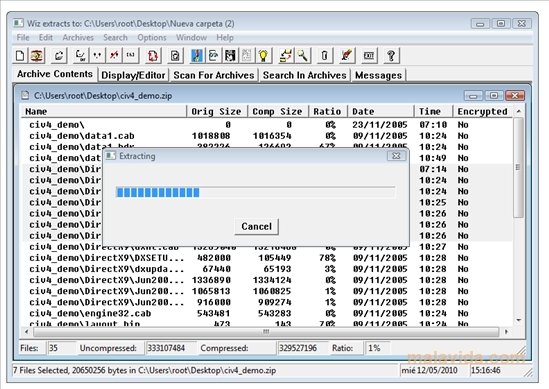Open the Archives menu
Screen dimensions: 549x389
(78, 37)
